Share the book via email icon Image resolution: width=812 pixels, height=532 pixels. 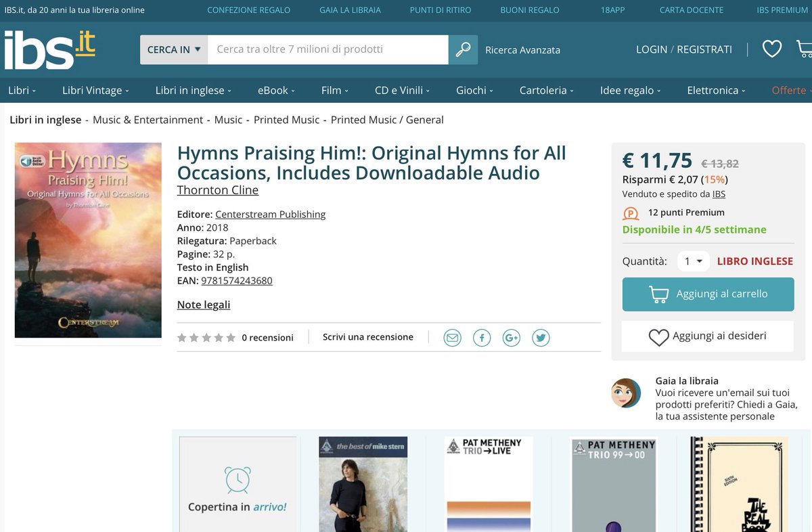(452, 337)
